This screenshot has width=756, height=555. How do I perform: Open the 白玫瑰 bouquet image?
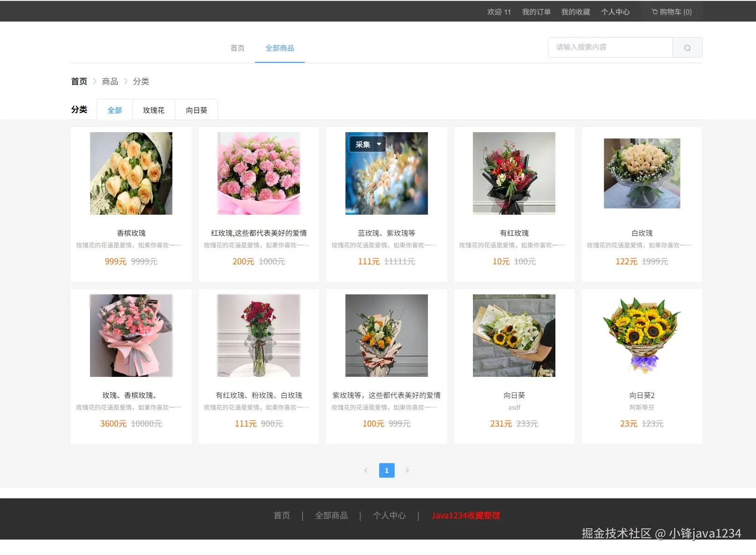click(642, 173)
